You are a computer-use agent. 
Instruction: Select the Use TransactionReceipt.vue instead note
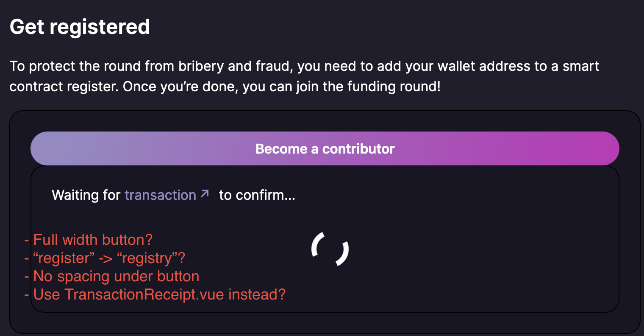pos(159,294)
